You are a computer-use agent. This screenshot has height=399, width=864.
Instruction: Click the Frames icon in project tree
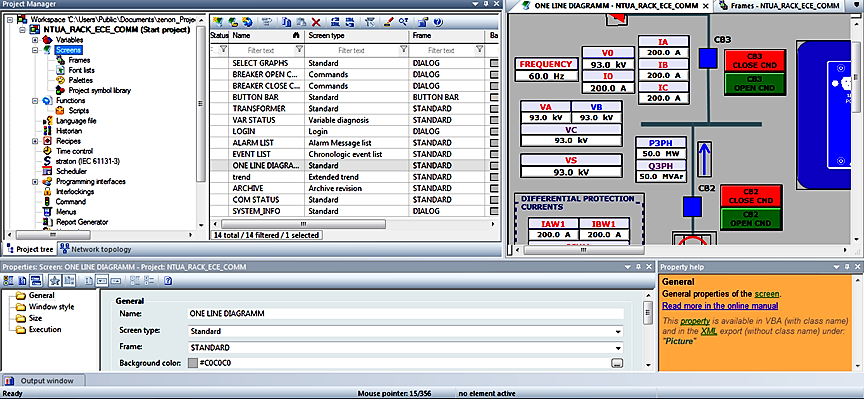coord(60,60)
